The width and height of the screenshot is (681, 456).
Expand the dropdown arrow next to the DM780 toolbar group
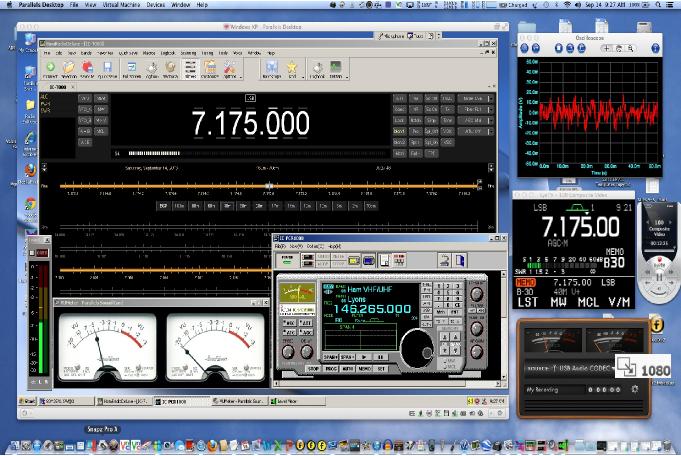347,77
